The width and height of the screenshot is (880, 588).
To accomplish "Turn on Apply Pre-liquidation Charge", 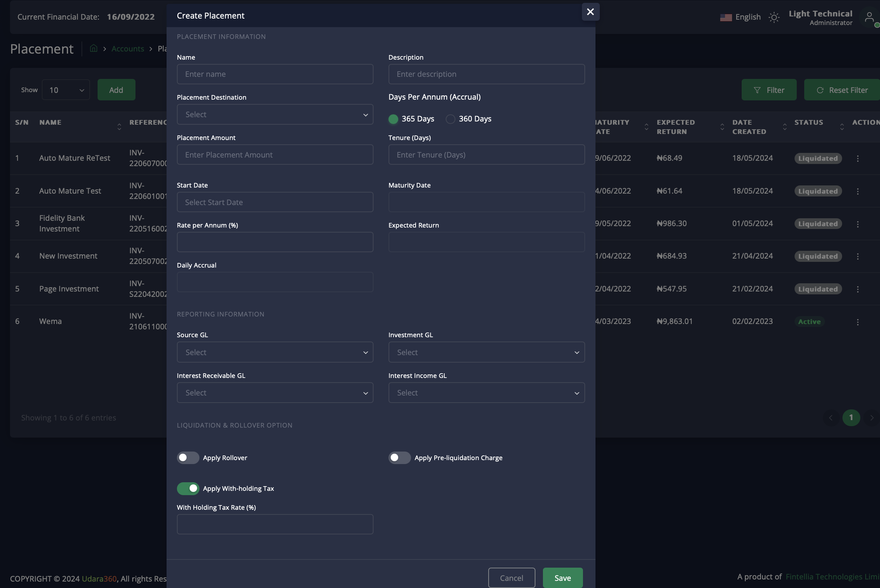I will click(x=399, y=458).
